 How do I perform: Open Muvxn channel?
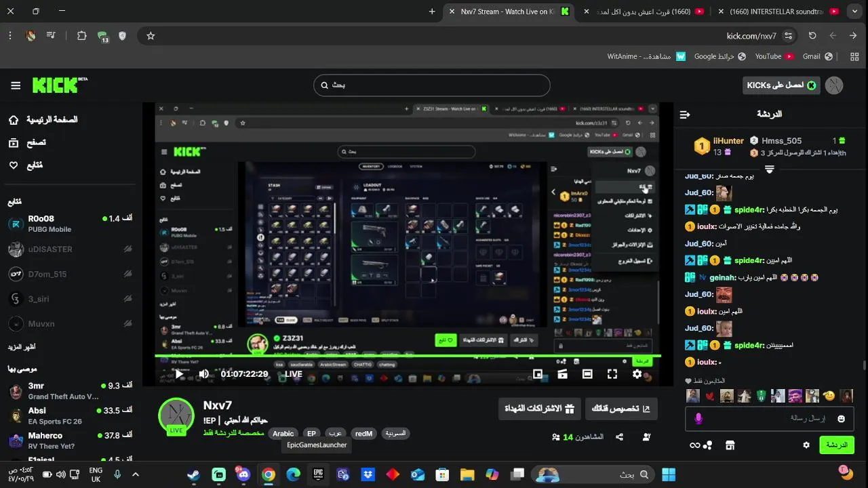pyautogui.click(x=70, y=324)
